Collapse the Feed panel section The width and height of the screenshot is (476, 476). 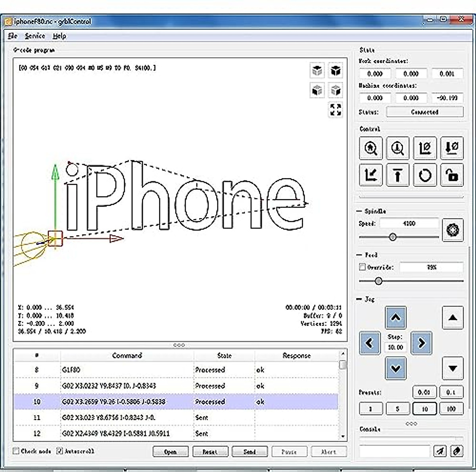click(x=360, y=255)
